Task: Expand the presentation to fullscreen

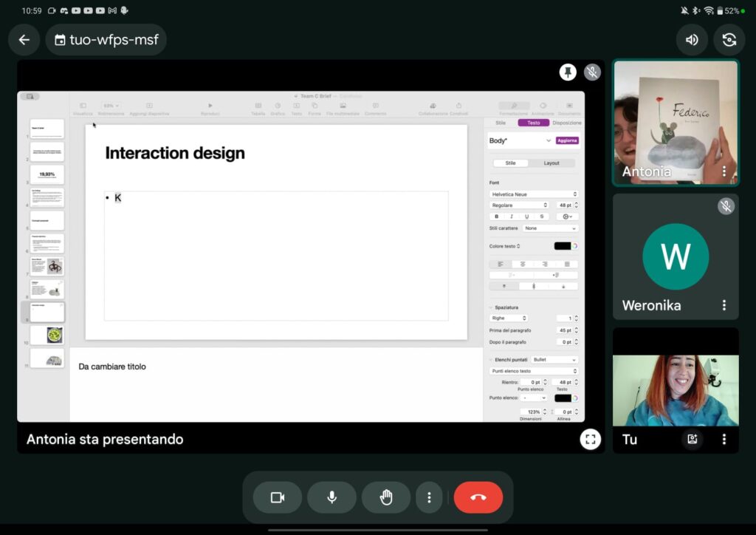Action: 589,439
